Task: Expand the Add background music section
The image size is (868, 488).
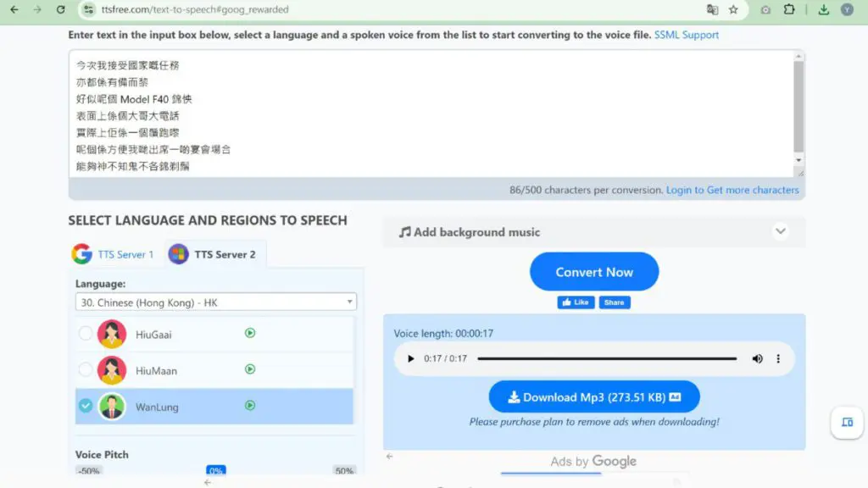Action: (x=782, y=230)
